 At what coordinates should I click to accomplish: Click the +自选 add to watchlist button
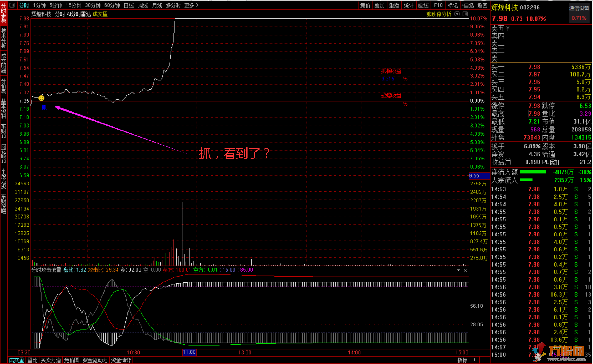[468, 5]
